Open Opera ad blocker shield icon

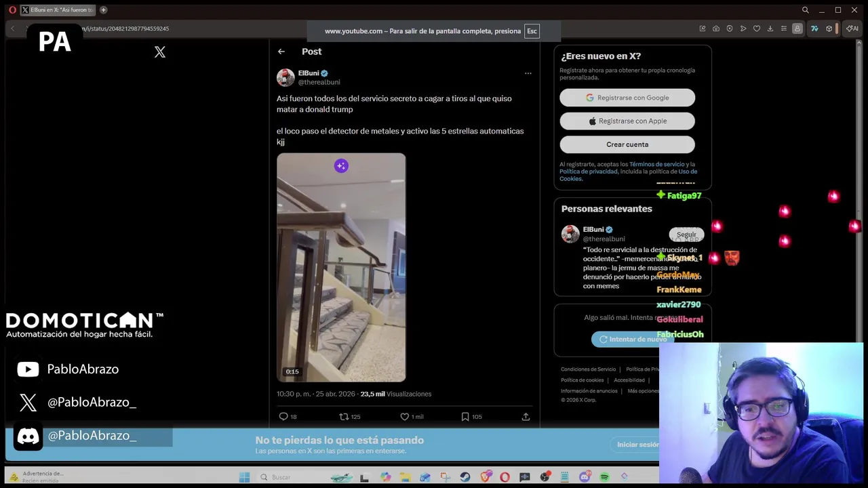(730, 28)
